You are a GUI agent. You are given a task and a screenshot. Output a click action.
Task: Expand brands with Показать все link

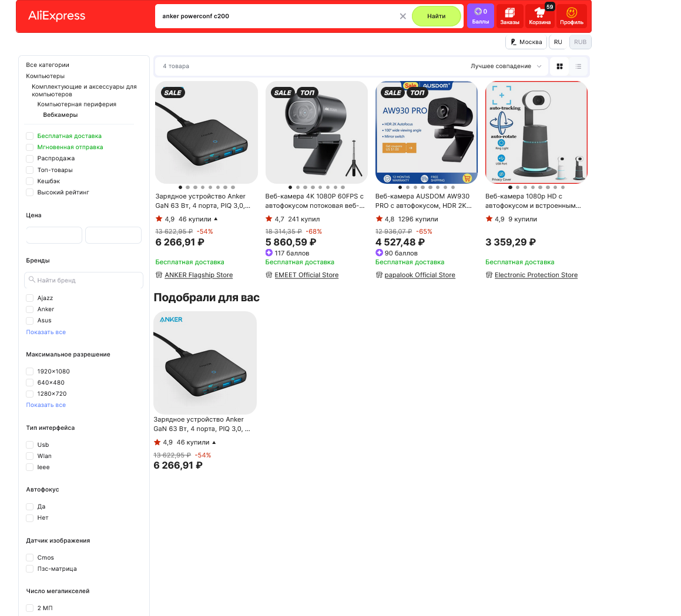pos(46,332)
